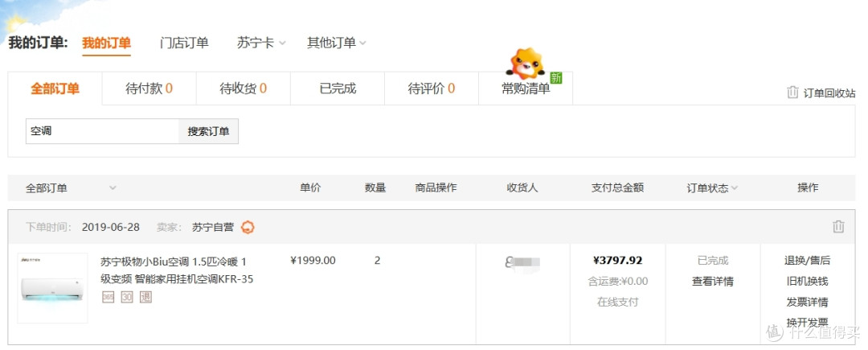Click the 退 return badge icon
This screenshot has height=350, width=868.
click(145, 298)
